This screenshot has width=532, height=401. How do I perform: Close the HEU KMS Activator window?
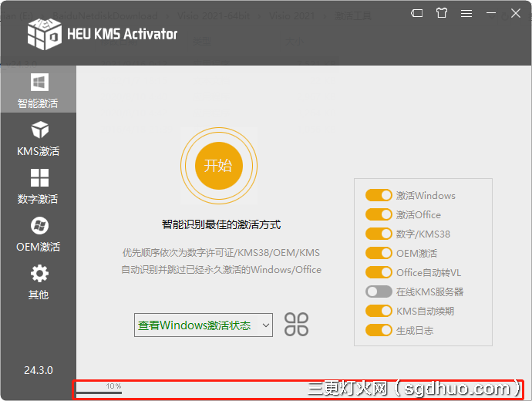pos(516,13)
